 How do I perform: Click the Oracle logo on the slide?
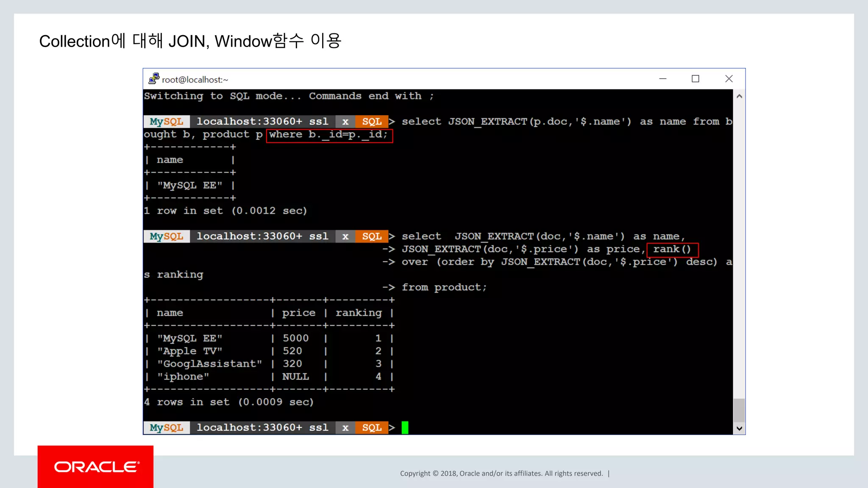[x=96, y=467]
